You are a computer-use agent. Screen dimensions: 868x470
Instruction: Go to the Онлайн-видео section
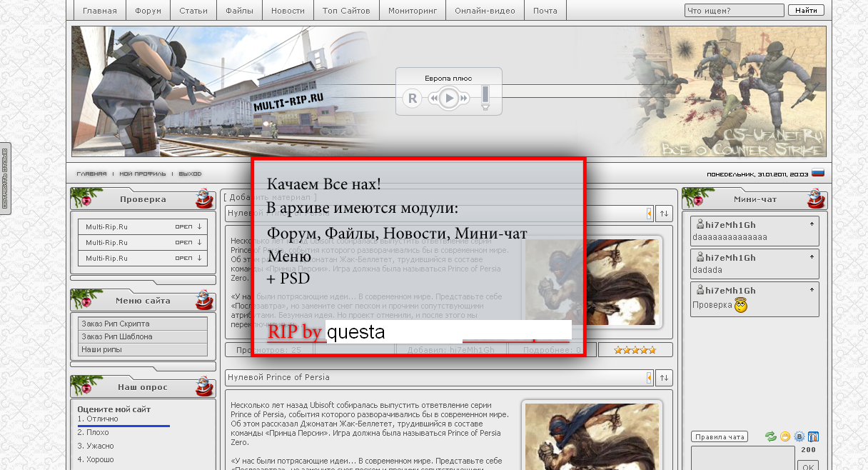(485, 11)
